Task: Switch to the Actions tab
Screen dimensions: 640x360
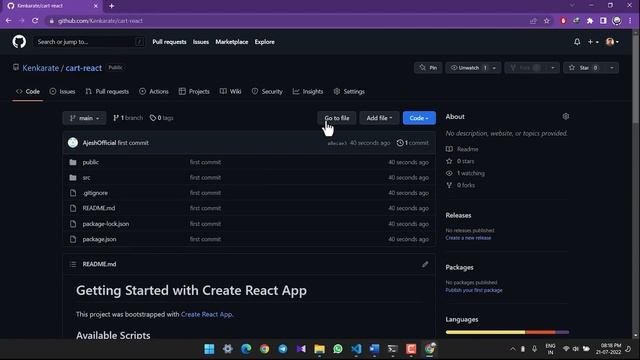Action: (154, 91)
